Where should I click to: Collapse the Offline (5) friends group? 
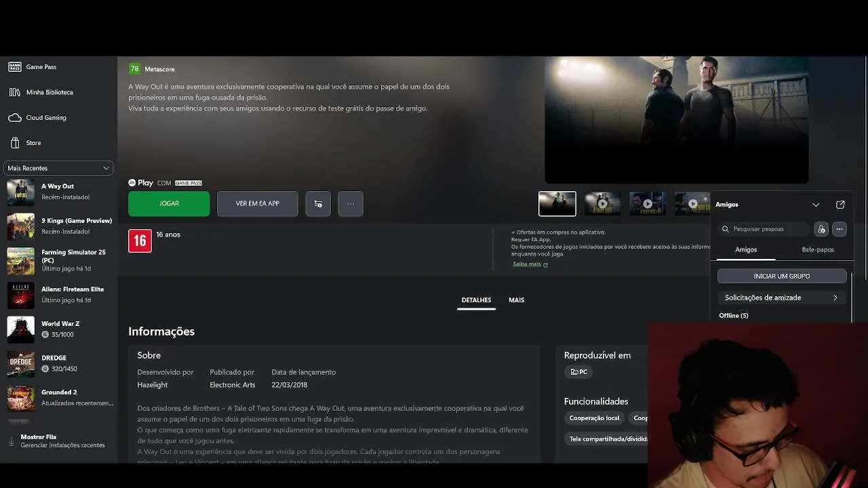click(734, 316)
